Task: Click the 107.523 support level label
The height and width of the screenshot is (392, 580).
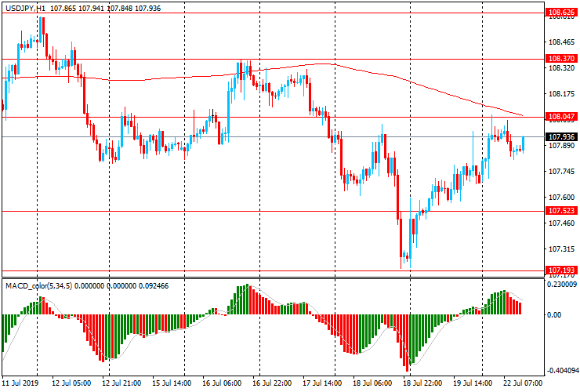Action: click(561, 211)
